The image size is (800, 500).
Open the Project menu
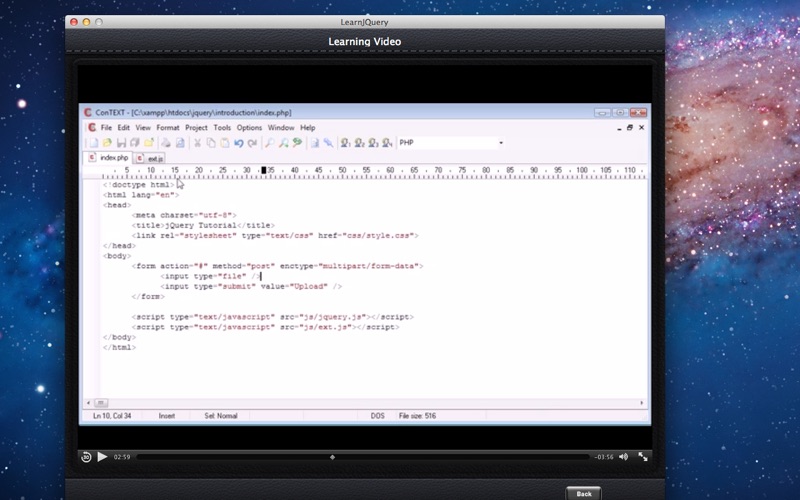click(196, 128)
